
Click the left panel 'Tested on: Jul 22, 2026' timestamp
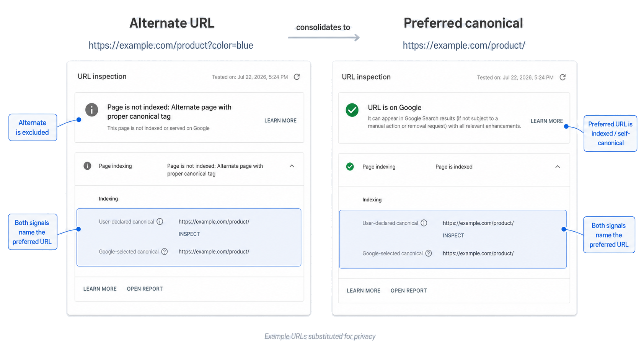250,77
